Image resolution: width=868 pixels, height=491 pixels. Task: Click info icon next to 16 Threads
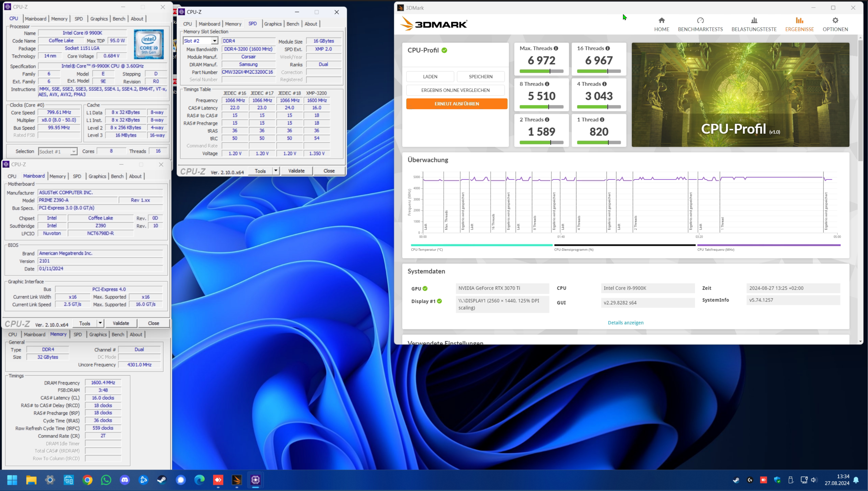(x=607, y=48)
